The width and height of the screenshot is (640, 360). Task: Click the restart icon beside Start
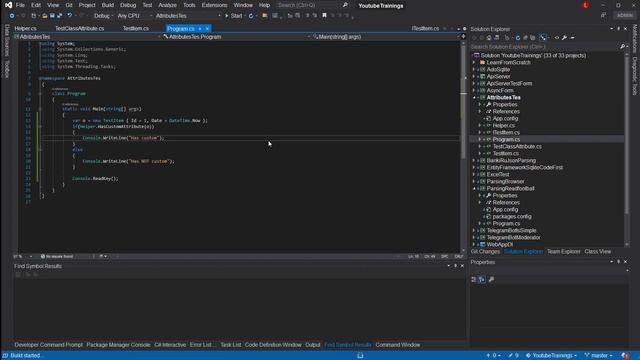(x=251, y=16)
